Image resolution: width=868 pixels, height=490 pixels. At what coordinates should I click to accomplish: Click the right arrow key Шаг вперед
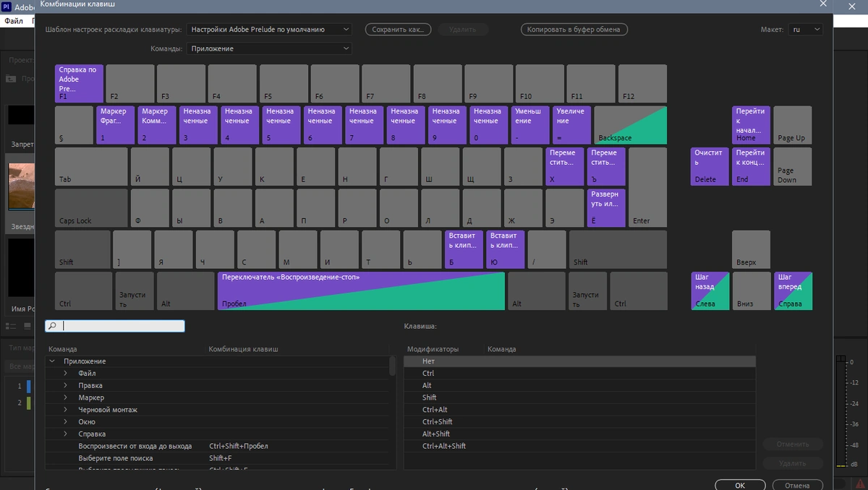click(793, 291)
